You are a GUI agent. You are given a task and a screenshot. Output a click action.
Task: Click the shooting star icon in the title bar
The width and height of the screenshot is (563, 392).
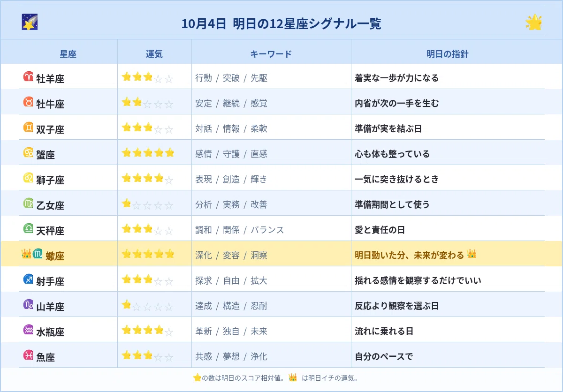30,22
